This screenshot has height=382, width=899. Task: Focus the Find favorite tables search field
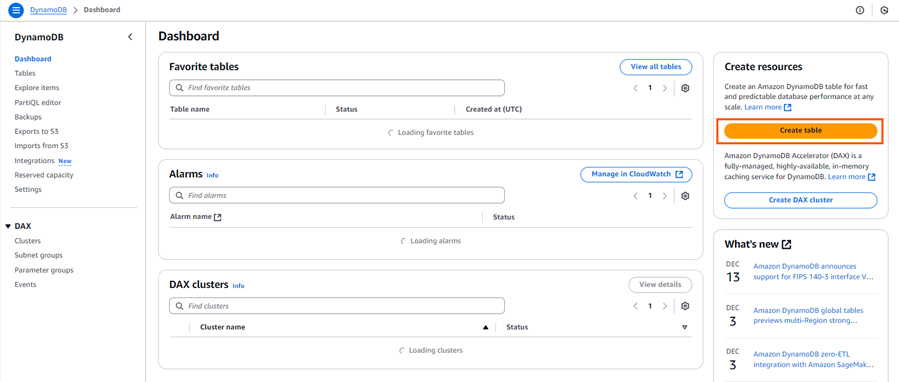click(x=337, y=88)
